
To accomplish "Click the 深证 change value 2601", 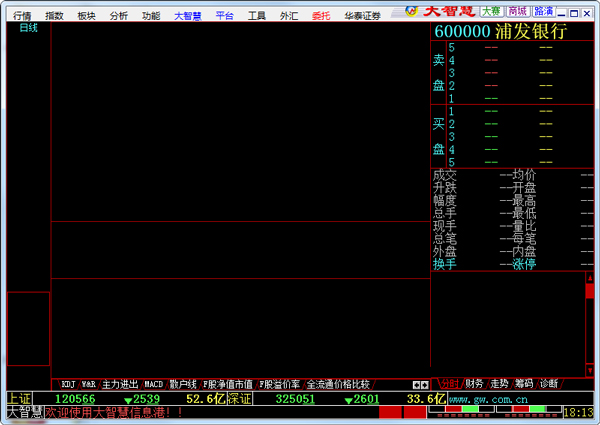I will pyautogui.click(x=362, y=399).
